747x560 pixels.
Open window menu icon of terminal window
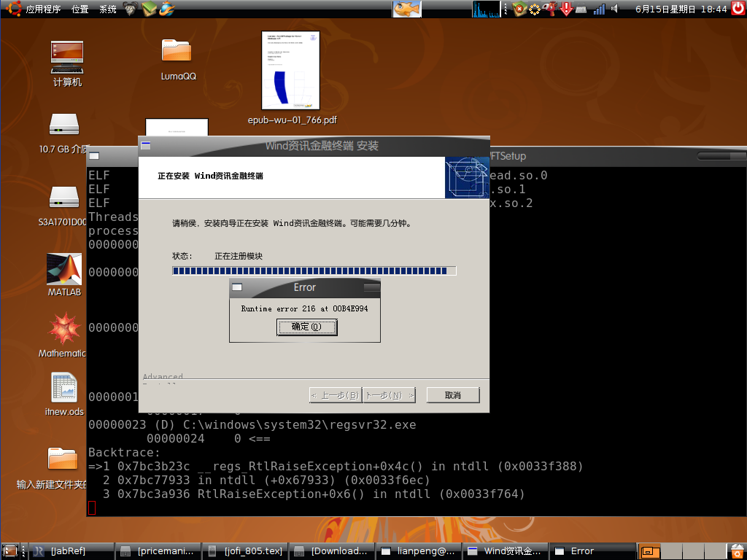[x=94, y=156]
